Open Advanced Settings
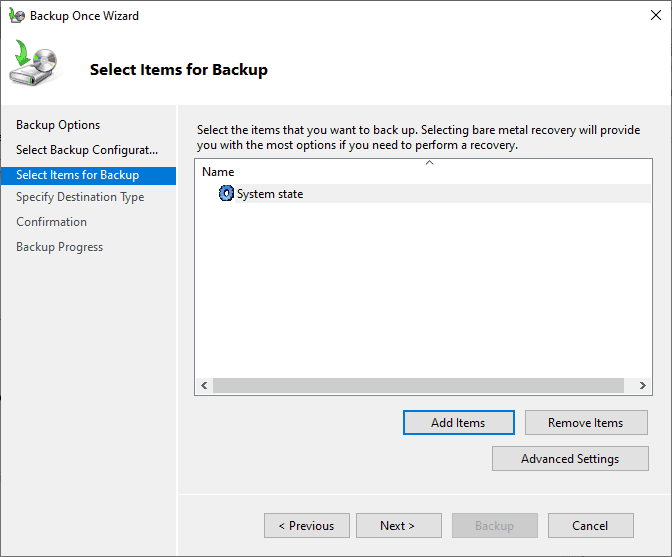This screenshot has height=557, width=672. coord(570,459)
